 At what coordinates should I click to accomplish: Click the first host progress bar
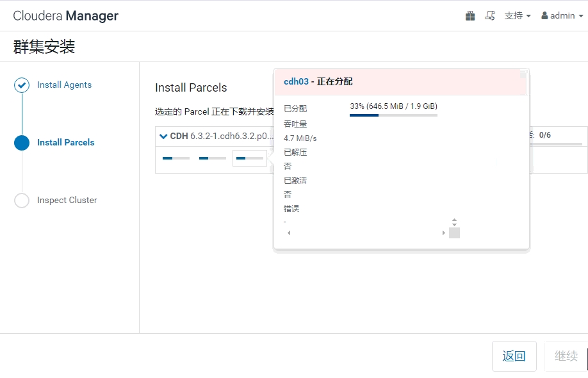176,158
